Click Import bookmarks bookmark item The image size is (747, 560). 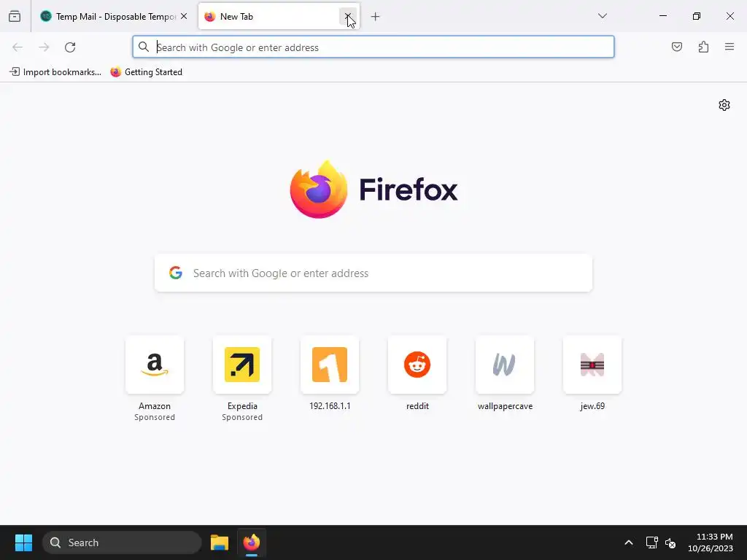[55, 72]
